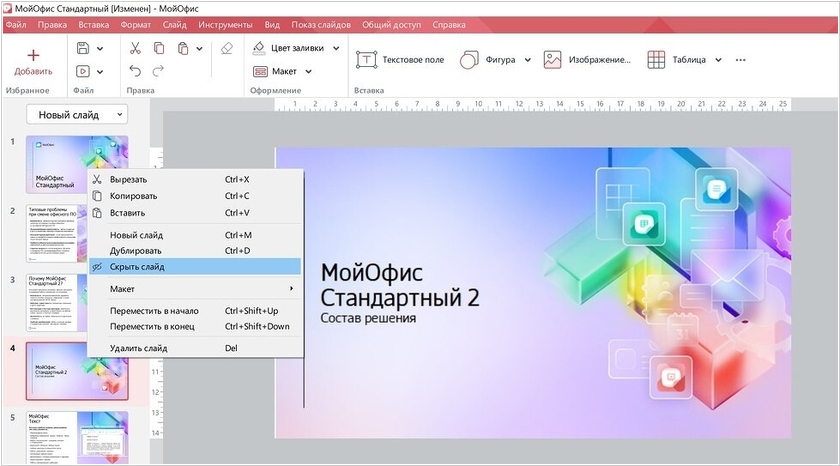Viewport: 840px width, 466px height.
Task: Insert a text box with Текстовое поле
Action: (x=400, y=60)
